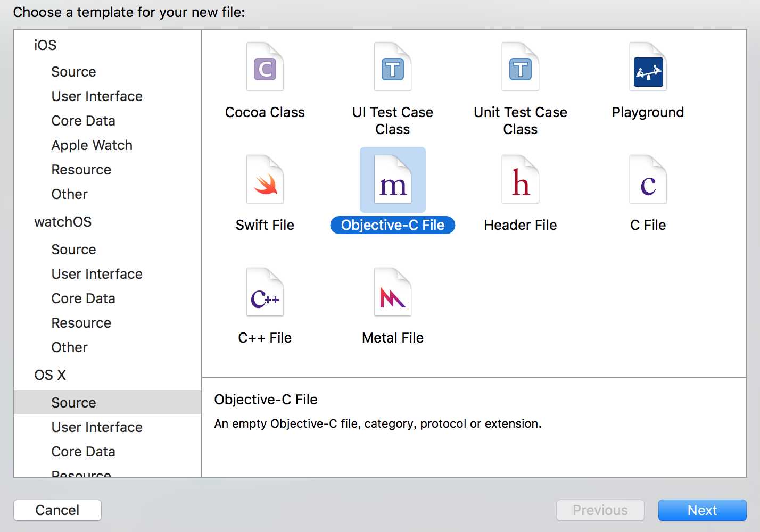Select Core Data under iOS

(x=83, y=121)
